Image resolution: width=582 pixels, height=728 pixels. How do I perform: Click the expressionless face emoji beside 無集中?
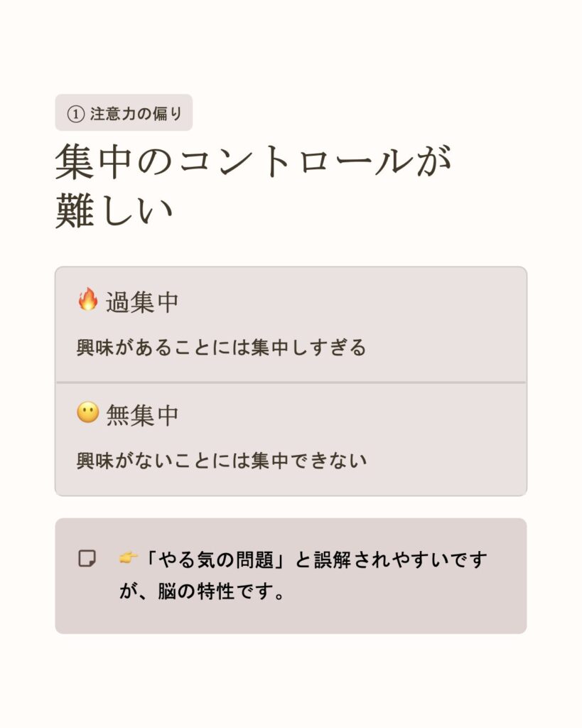click(x=87, y=413)
